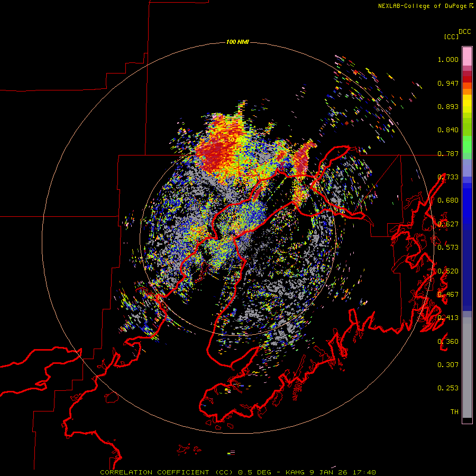Image resolution: width=476 pixels, height=476 pixels.
Task: Select the 0.733 scale value
Action: 448,177
